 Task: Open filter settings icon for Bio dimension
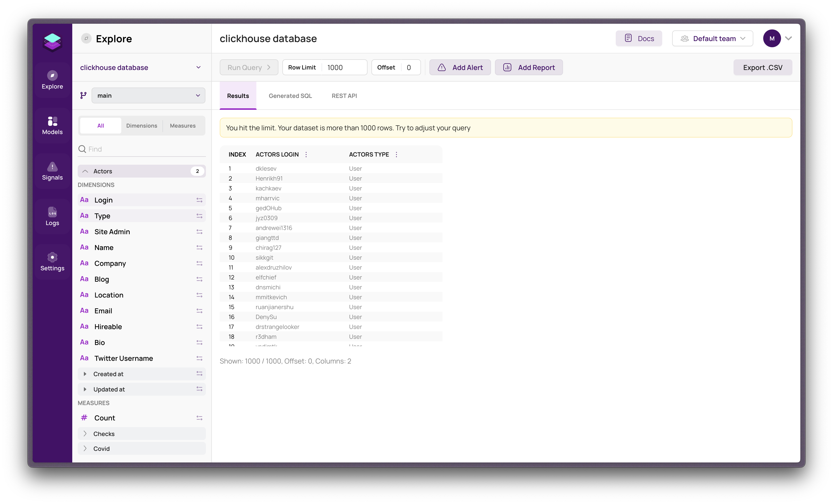(199, 343)
